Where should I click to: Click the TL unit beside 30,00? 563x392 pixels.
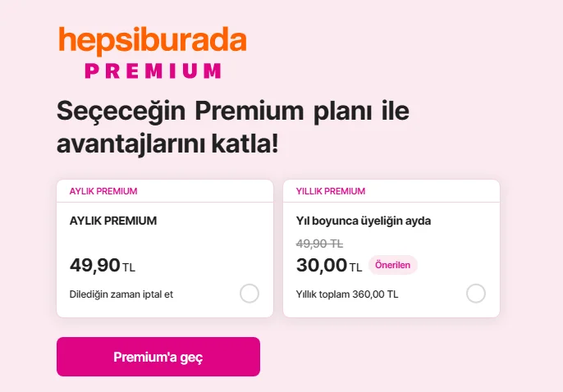click(355, 267)
